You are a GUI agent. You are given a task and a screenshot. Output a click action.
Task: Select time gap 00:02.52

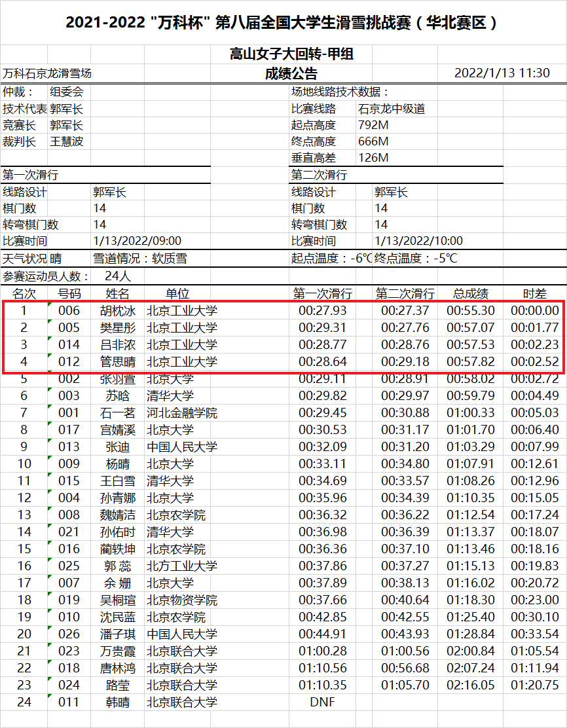click(x=534, y=361)
